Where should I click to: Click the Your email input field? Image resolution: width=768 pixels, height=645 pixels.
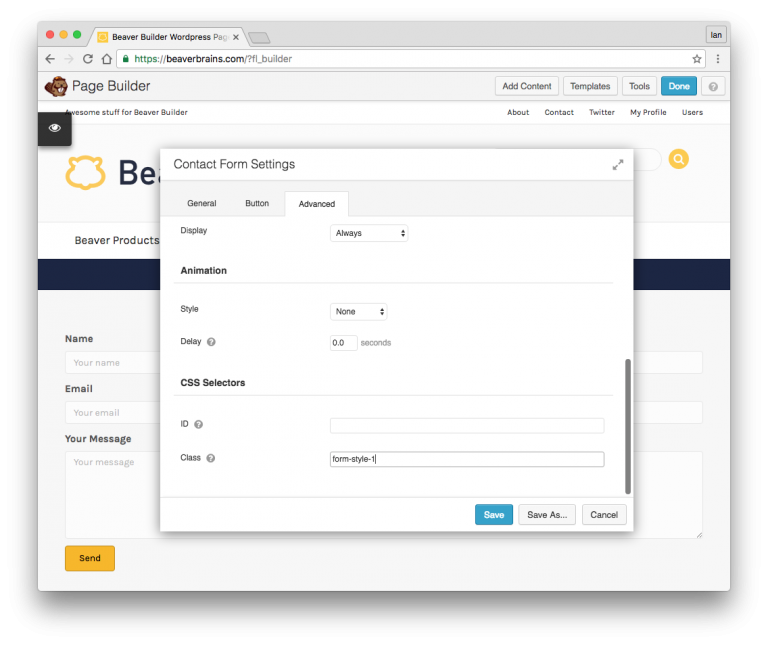[x=114, y=413]
